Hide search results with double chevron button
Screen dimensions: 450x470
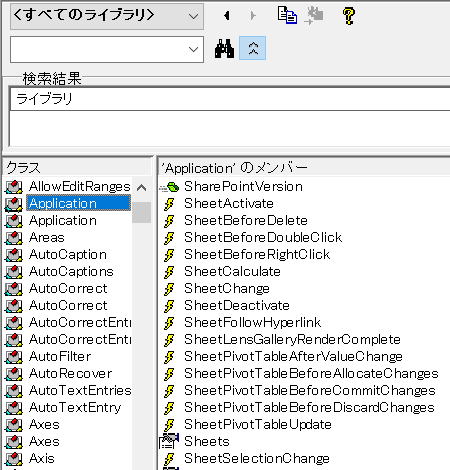pyautogui.click(x=253, y=48)
